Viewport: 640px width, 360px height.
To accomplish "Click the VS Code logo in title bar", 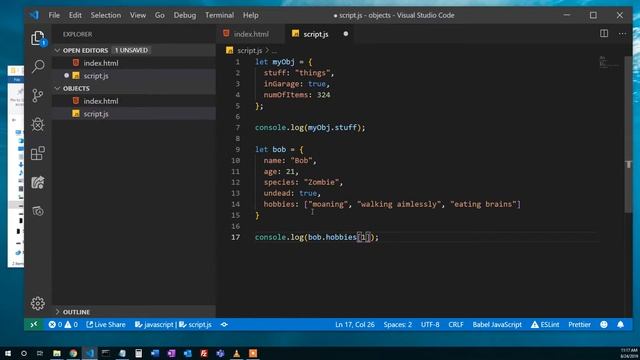I will click(x=34, y=15).
